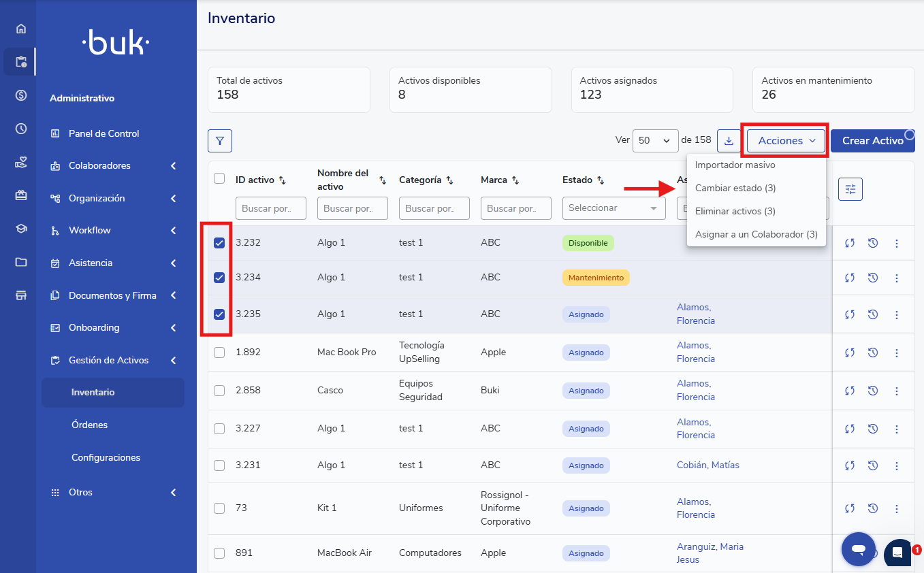
Task: Click the home icon in left rail
Action: click(x=21, y=29)
